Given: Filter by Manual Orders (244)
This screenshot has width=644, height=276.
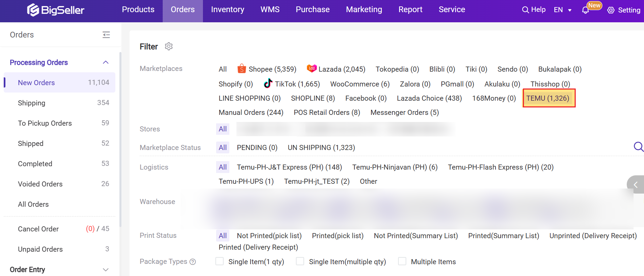Looking at the screenshot, I should pyautogui.click(x=251, y=112).
